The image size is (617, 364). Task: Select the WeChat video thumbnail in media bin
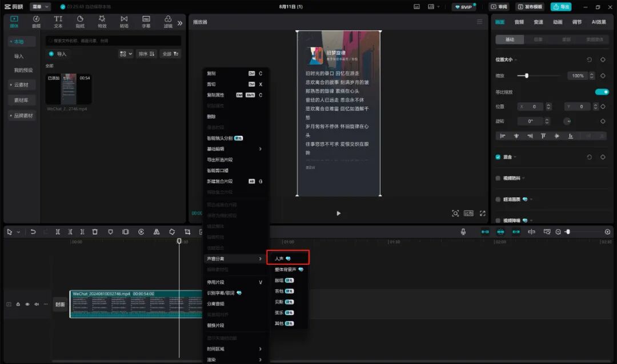click(x=69, y=89)
